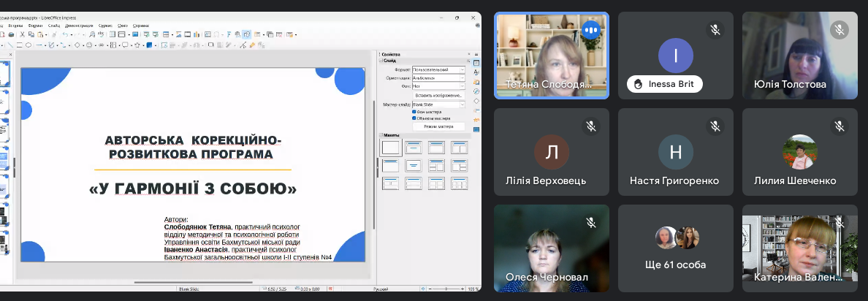The width and height of the screenshot is (868, 301).
Task: Click the star shapes icon
Action: pos(137,45)
